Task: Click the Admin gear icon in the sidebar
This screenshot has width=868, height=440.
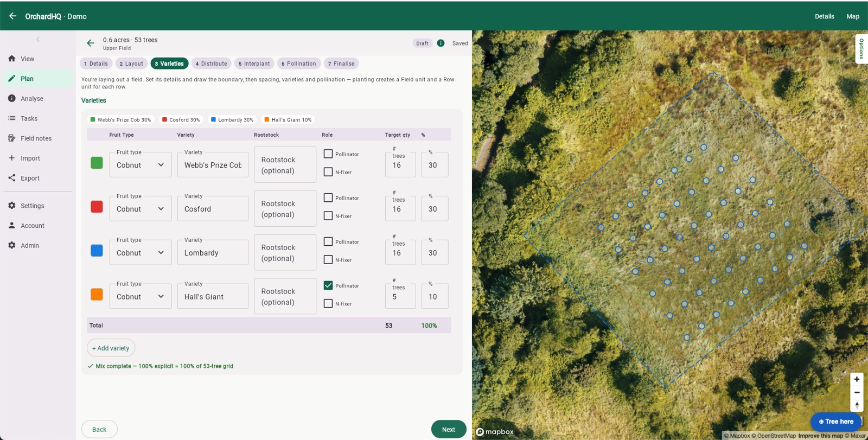Action: (x=12, y=245)
